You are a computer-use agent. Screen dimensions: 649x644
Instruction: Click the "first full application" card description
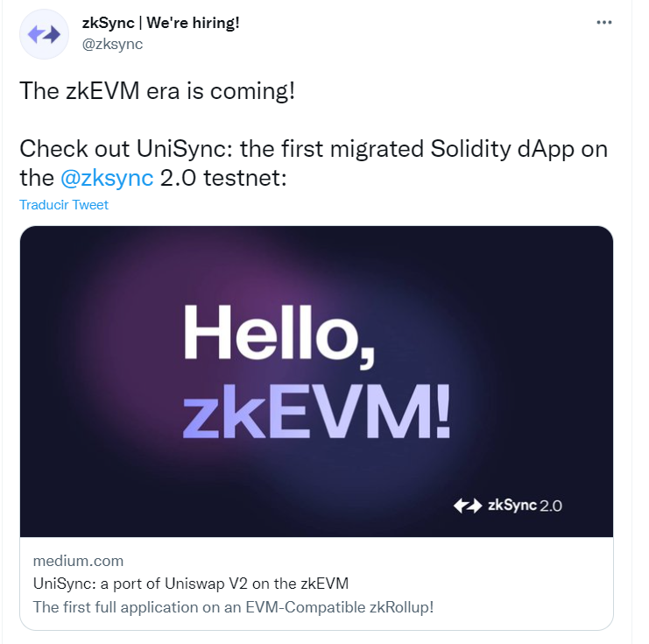click(x=233, y=606)
